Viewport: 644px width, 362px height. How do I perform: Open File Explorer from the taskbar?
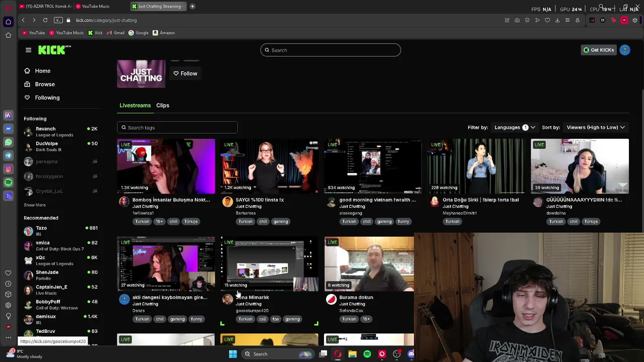coord(352,354)
